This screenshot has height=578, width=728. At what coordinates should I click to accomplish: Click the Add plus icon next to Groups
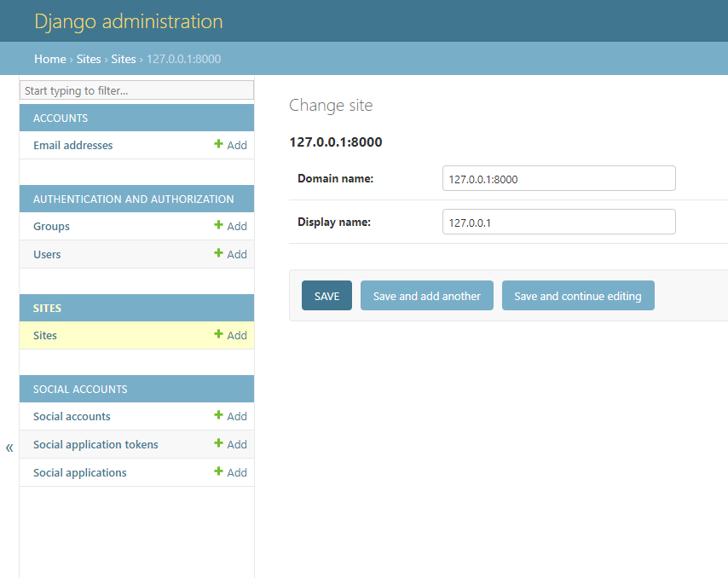coord(218,226)
